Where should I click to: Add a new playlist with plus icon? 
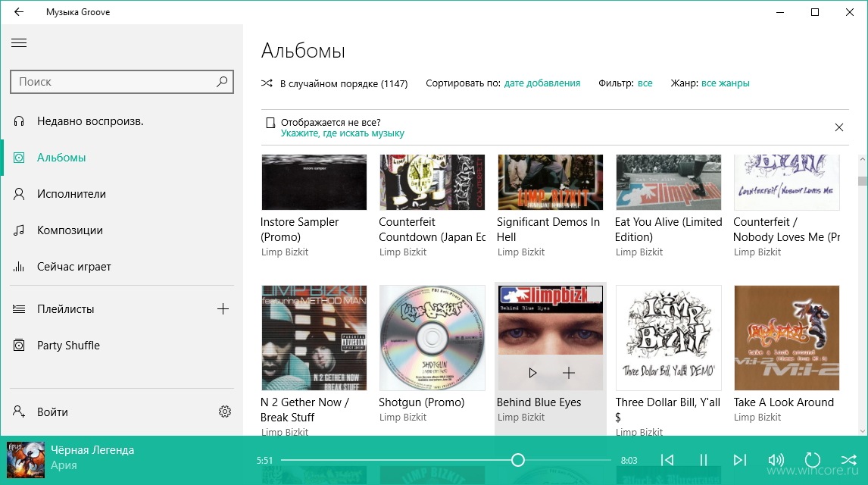(x=223, y=309)
